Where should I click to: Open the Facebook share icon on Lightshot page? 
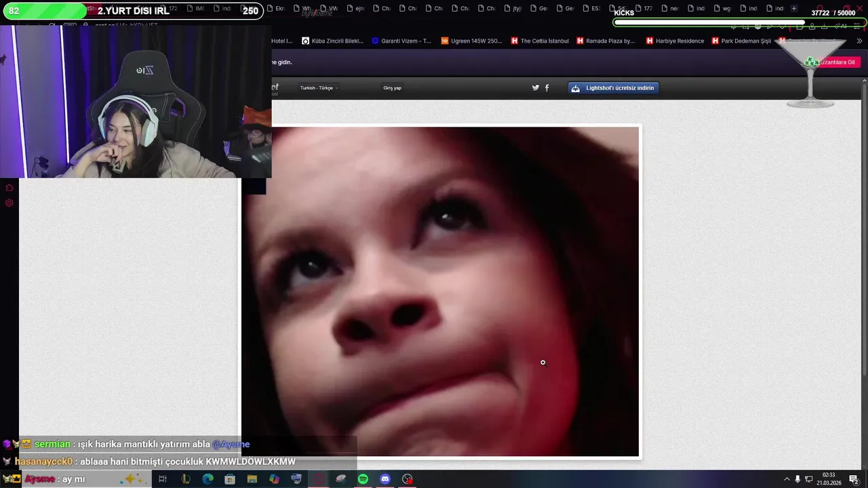pyautogui.click(x=547, y=87)
